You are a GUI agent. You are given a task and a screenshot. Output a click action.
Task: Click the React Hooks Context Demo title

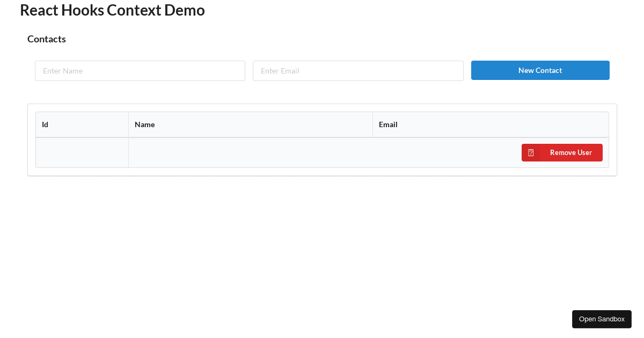[x=112, y=10]
